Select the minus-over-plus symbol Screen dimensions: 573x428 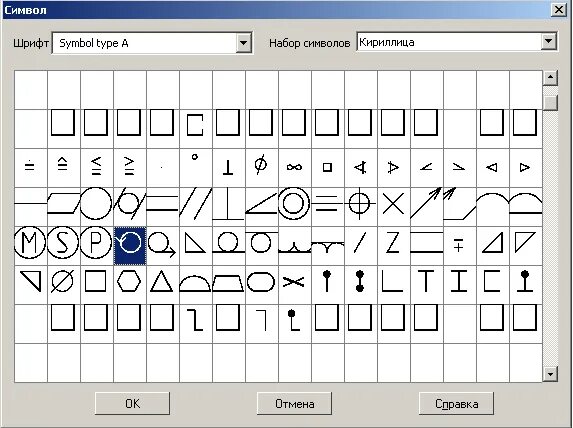459,245
